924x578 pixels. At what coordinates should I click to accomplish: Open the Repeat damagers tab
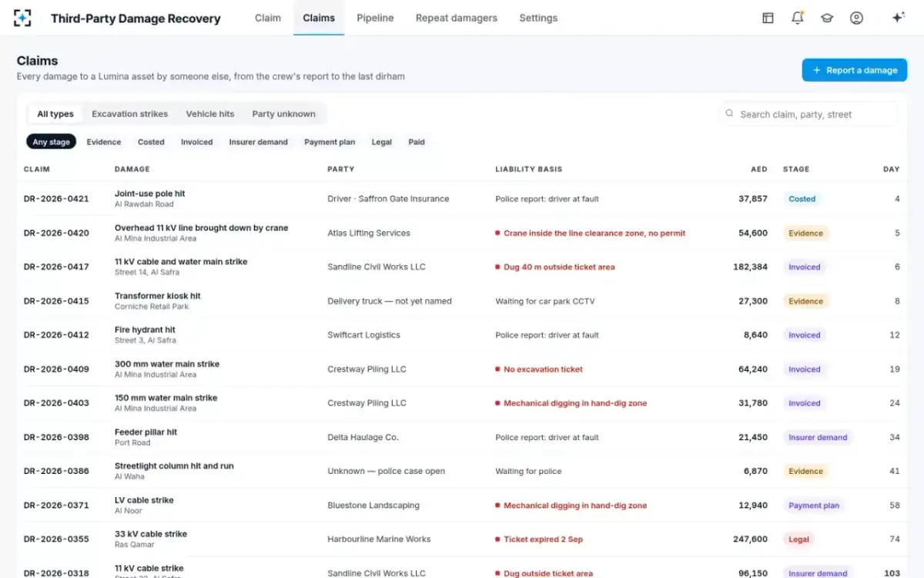[x=457, y=18]
